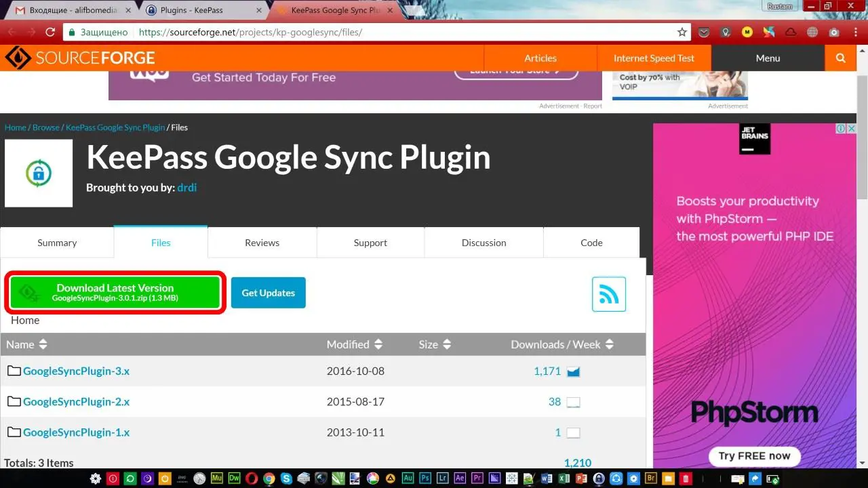This screenshot has height=488, width=868.
Task: Sort the file list by Modified date
Action: [x=355, y=344]
